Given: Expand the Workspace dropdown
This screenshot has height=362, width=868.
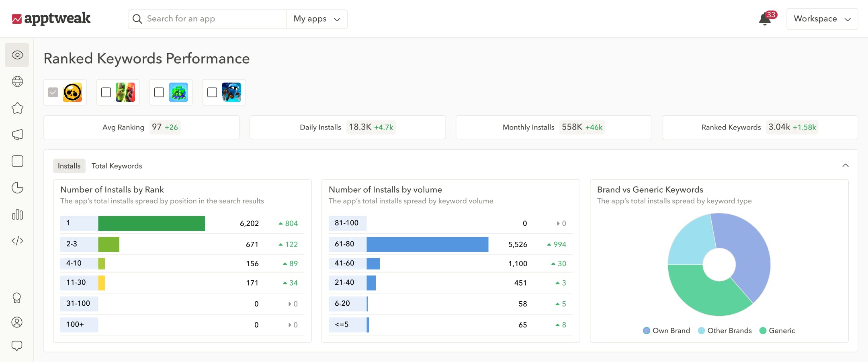Looking at the screenshot, I should pos(822,19).
